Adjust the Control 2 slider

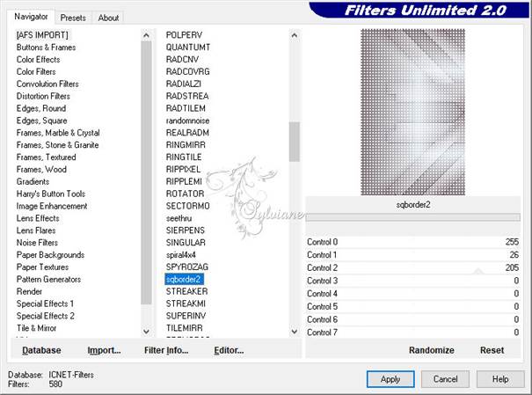413,267
